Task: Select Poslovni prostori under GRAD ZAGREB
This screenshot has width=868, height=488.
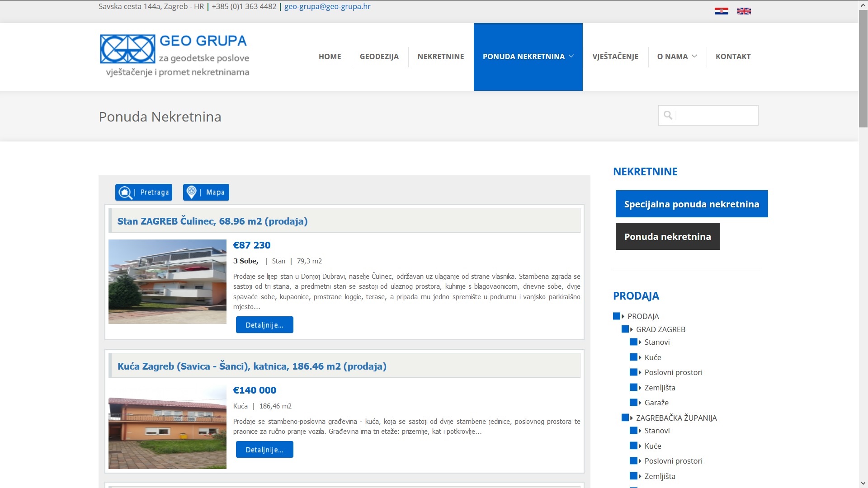Action: coord(673,372)
